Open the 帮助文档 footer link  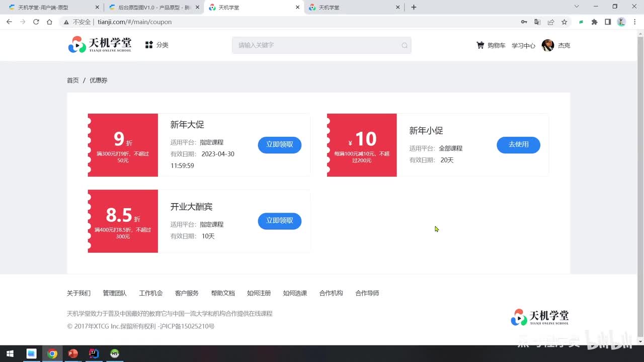pos(223,293)
